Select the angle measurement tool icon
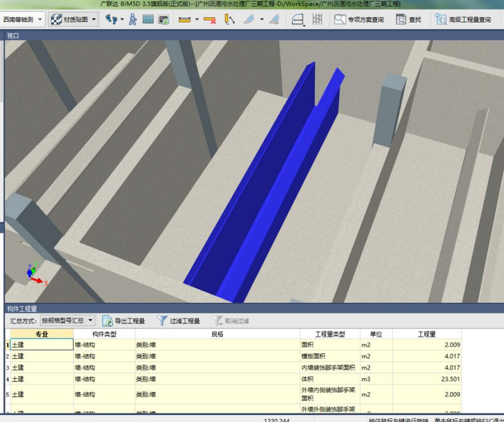 click(230, 20)
